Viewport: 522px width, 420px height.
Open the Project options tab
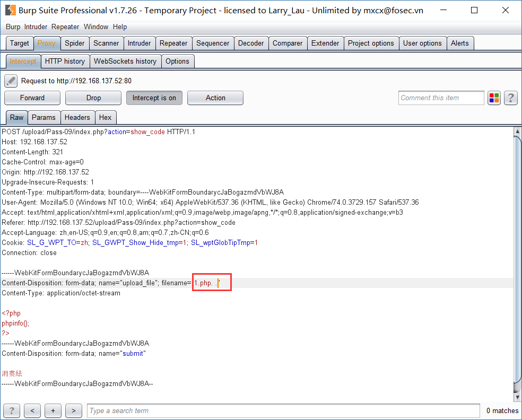[x=371, y=43]
